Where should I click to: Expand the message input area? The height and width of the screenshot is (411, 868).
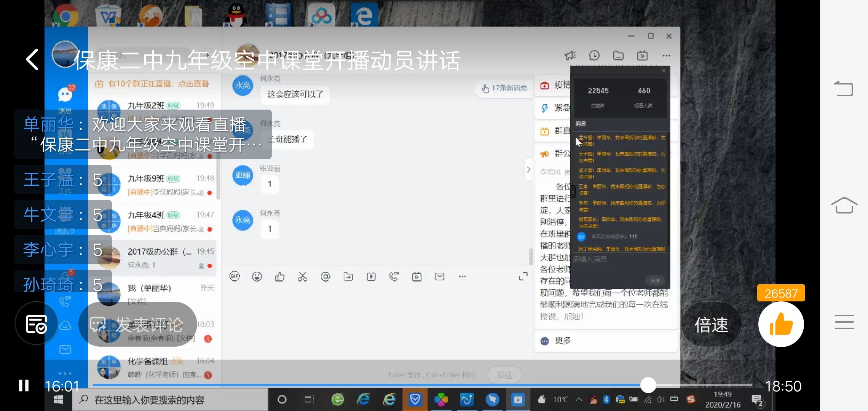pyautogui.click(x=523, y=276)
